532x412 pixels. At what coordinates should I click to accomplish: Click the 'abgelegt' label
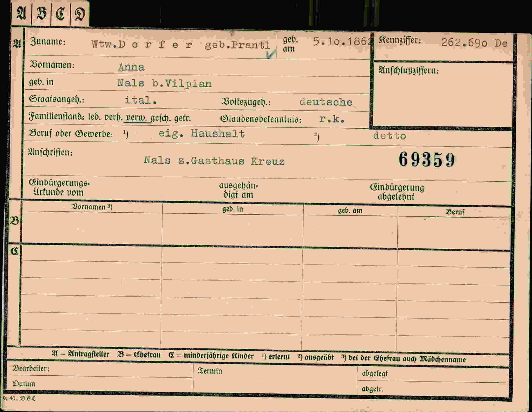(x=375, y=373)
